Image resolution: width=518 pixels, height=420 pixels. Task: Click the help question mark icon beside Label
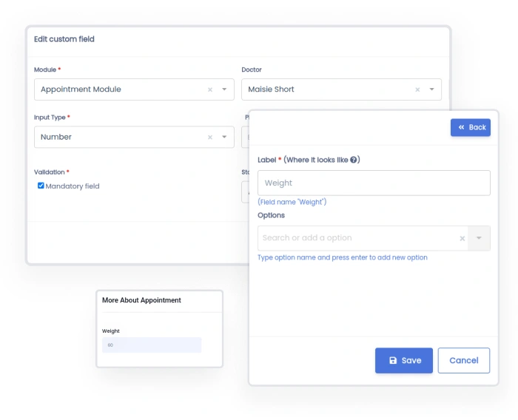tap(354, 160)
